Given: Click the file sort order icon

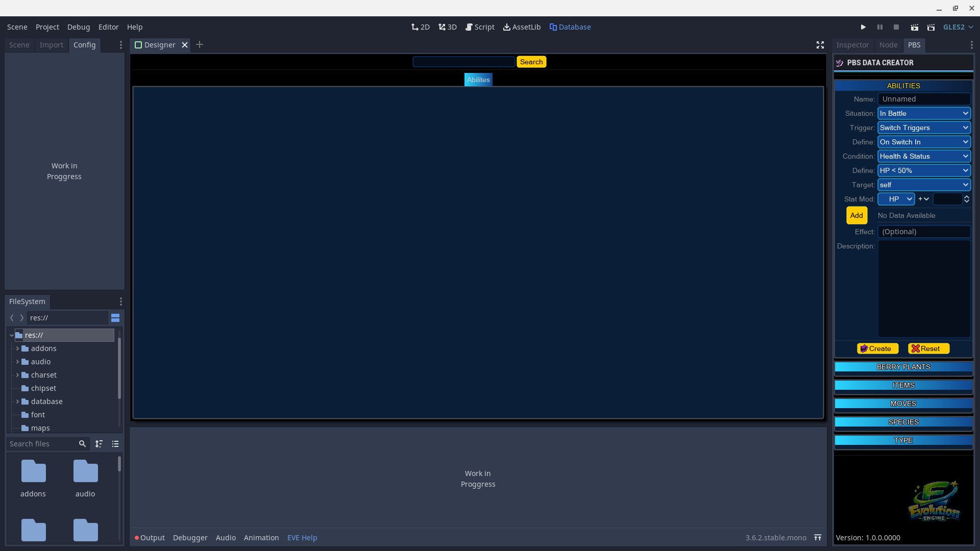Looking at the screenshot, I should click(99, 444).
